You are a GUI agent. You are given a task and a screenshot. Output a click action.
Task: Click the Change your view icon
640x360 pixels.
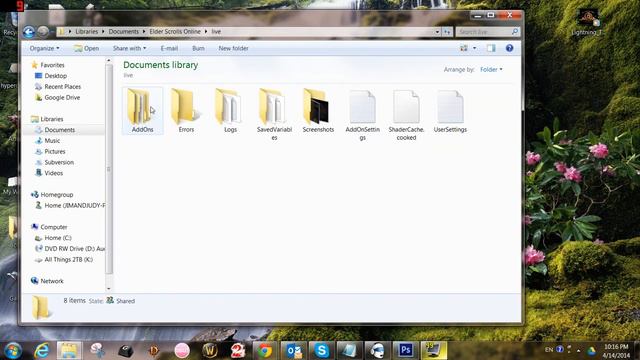point(464,48)
